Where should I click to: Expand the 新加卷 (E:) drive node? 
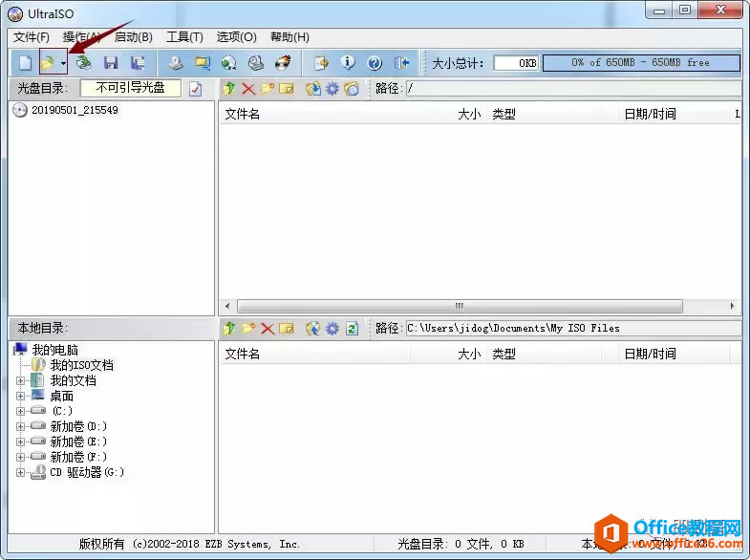[21, 442]
